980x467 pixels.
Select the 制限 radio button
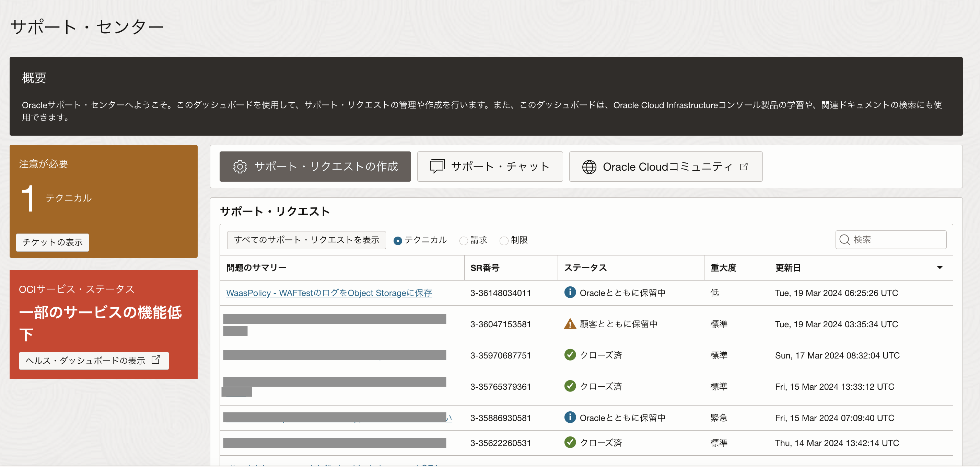[504, 241]
